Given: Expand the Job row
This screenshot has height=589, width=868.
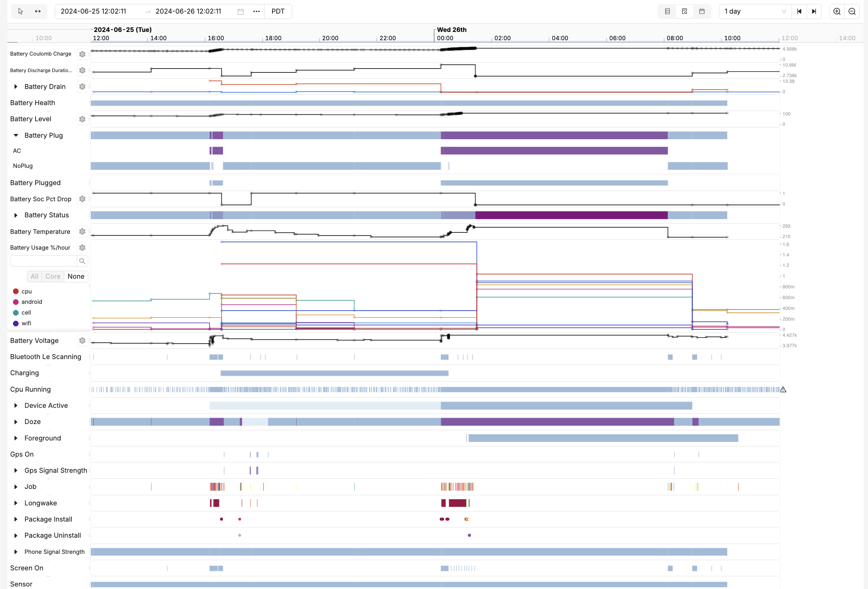Looking at the screenshot, I should pos(16,487).
